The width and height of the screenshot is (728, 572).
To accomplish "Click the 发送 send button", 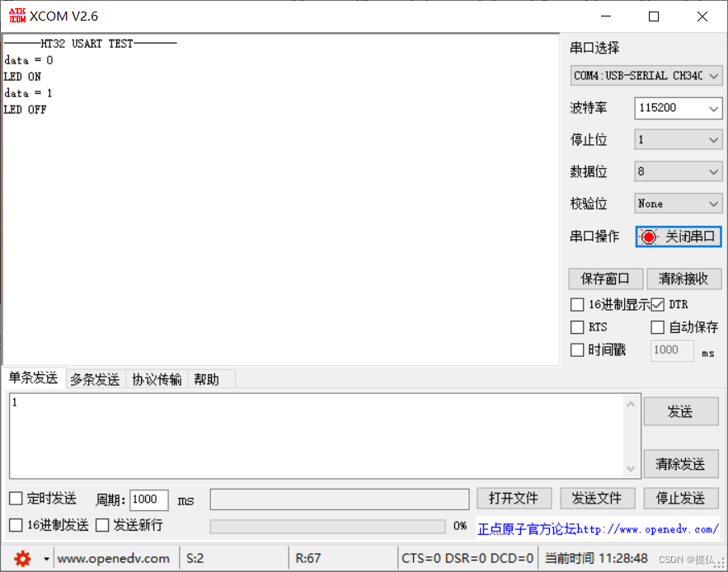I will tap(681, 411).
